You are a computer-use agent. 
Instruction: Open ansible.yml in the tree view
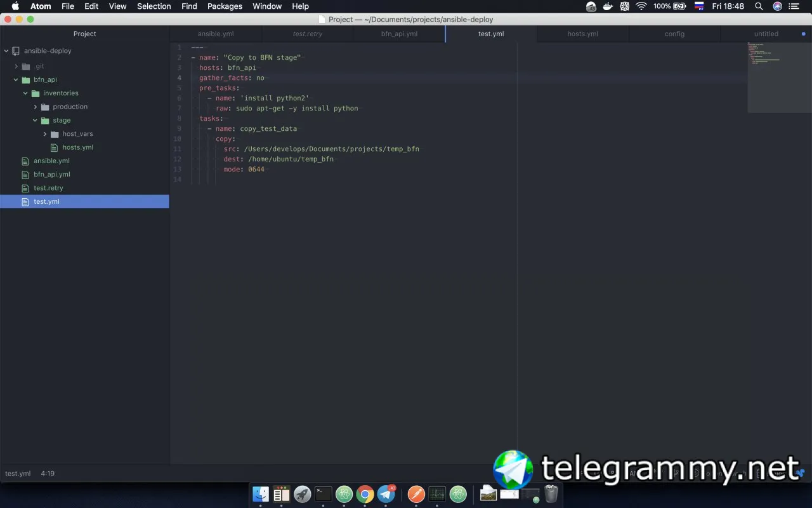[x=51, y=161]
